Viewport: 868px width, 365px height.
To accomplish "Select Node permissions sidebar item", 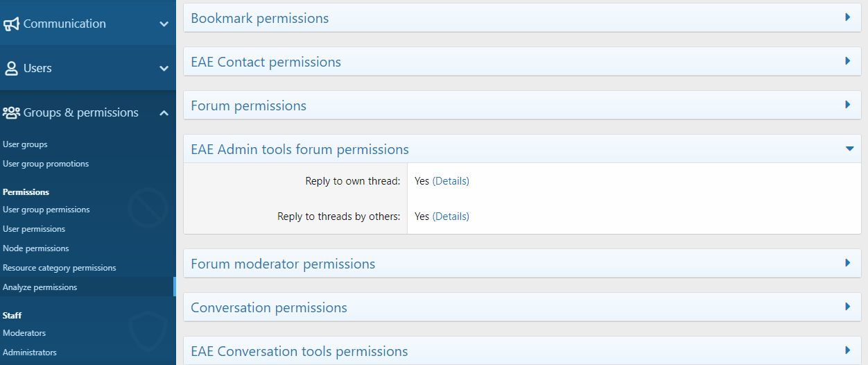I will 36,248.
